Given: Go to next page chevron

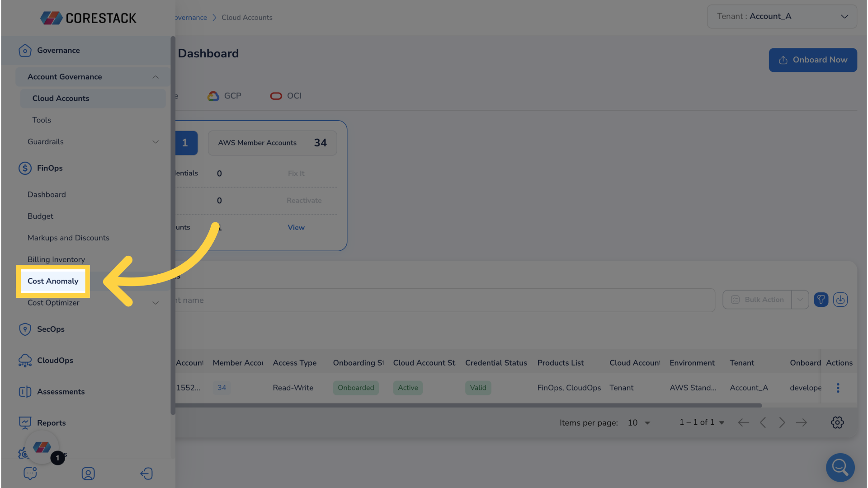Looking at the screenshot, I should click(x=782, y=422).
